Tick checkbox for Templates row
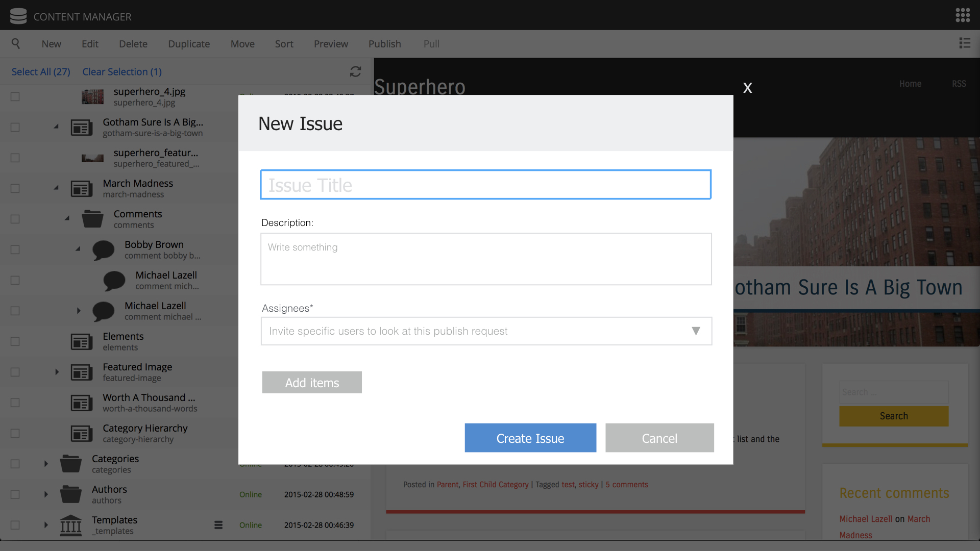This screenshot has width=980, height=551. pos(15,525)
